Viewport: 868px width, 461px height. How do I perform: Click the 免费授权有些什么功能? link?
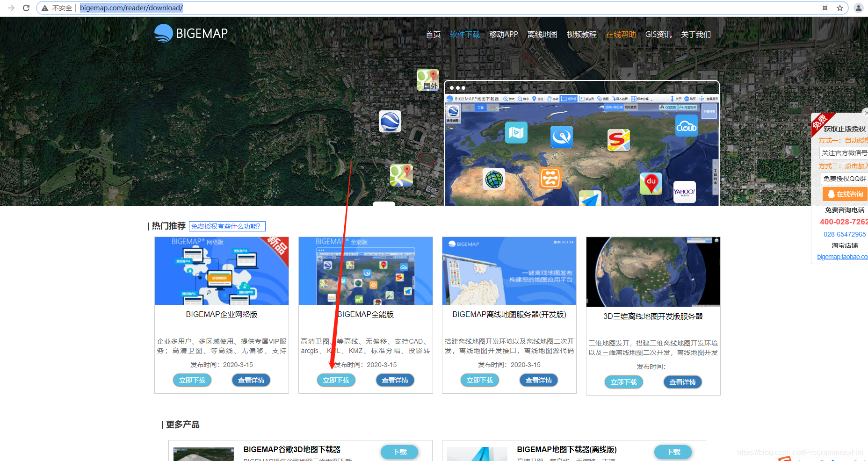(x=227, y=226)
